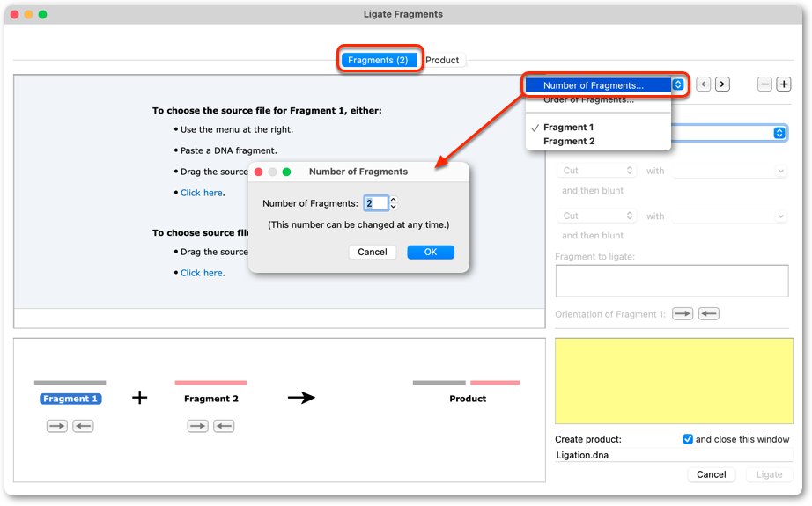The image size is (812, 506).
Task: Choose 'Order of Fragments...' menu item
Action: 598,99
